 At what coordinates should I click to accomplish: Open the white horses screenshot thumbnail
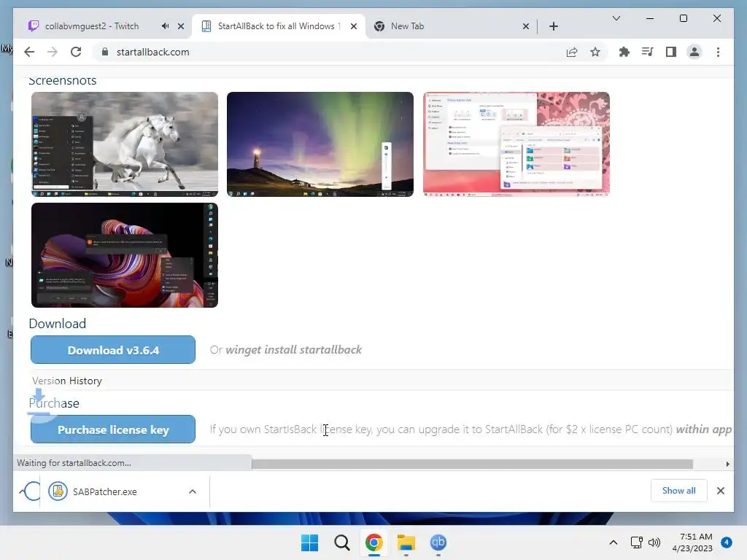[125, 144]
